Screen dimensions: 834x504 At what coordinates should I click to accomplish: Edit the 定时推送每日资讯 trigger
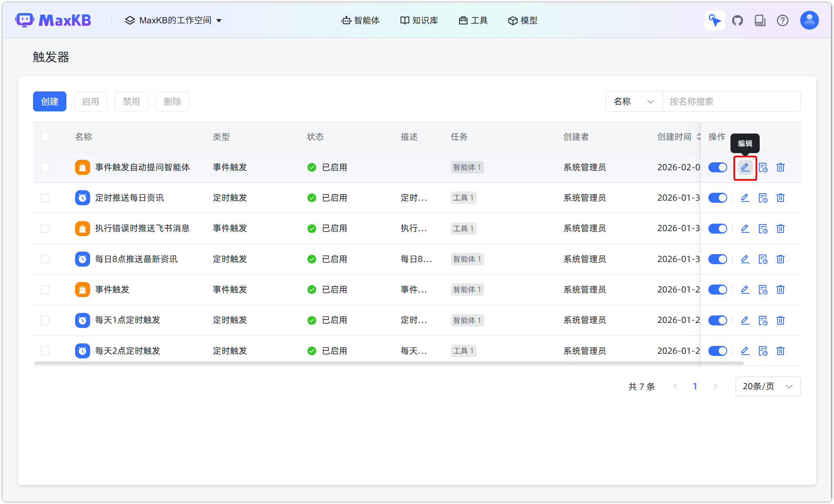point(745,198)
